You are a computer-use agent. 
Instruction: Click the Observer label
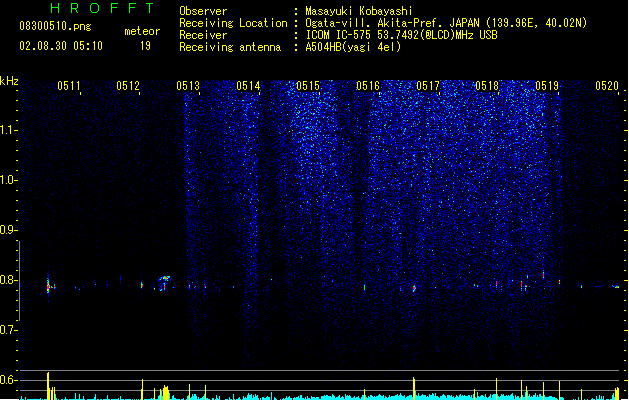[203, 11]
